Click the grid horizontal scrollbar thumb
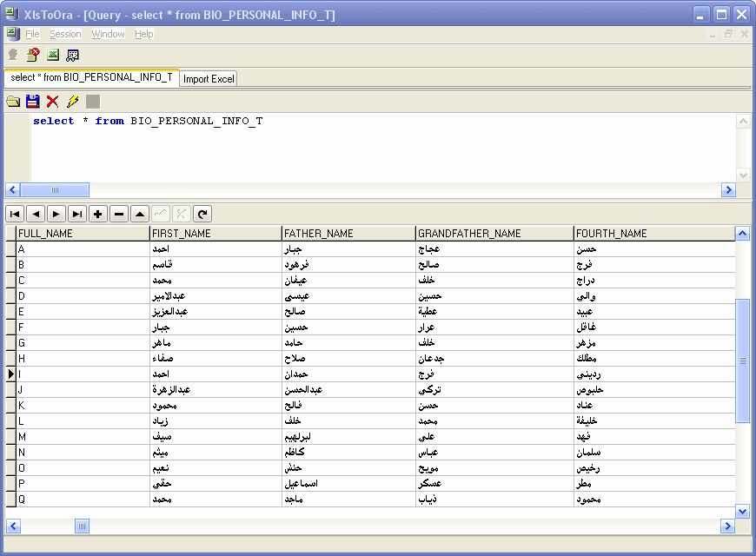Viewport: 756px width, 556px height. 82,526
